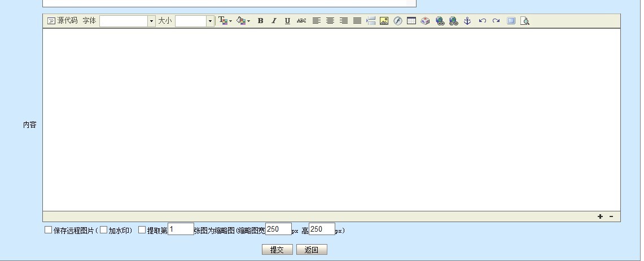Enable 保存远程图片 checkbox
The height and width of the screenshot is (261, 644).
48,230
